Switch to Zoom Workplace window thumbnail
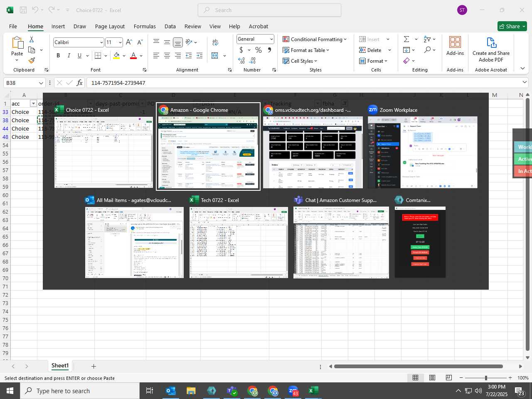The width and height of the screenshot is (532, 399). [423, 148]
